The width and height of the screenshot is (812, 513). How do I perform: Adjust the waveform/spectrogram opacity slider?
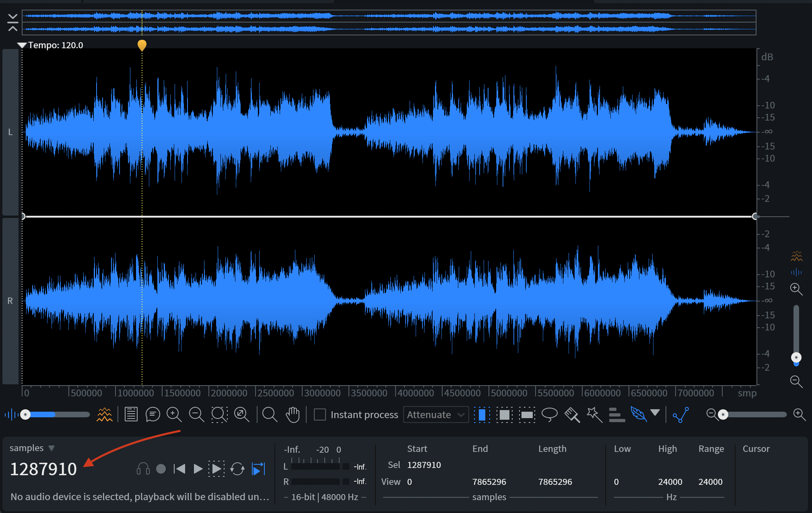(x=56, y=415)
